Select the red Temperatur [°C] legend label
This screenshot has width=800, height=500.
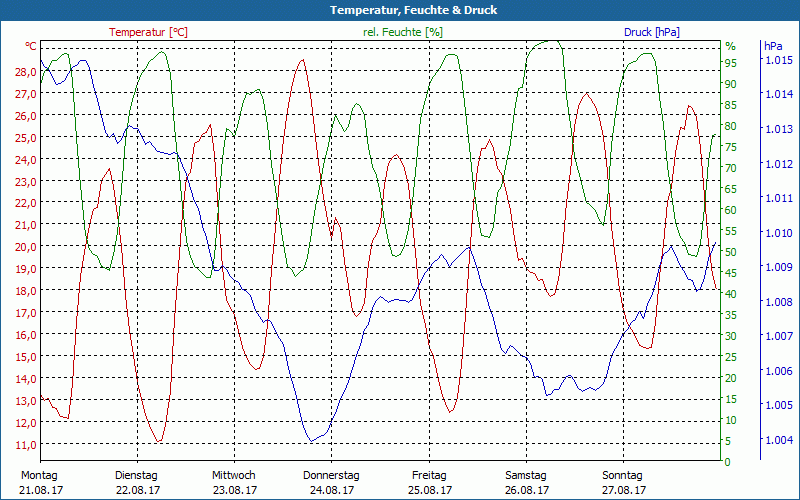[148, 32]
